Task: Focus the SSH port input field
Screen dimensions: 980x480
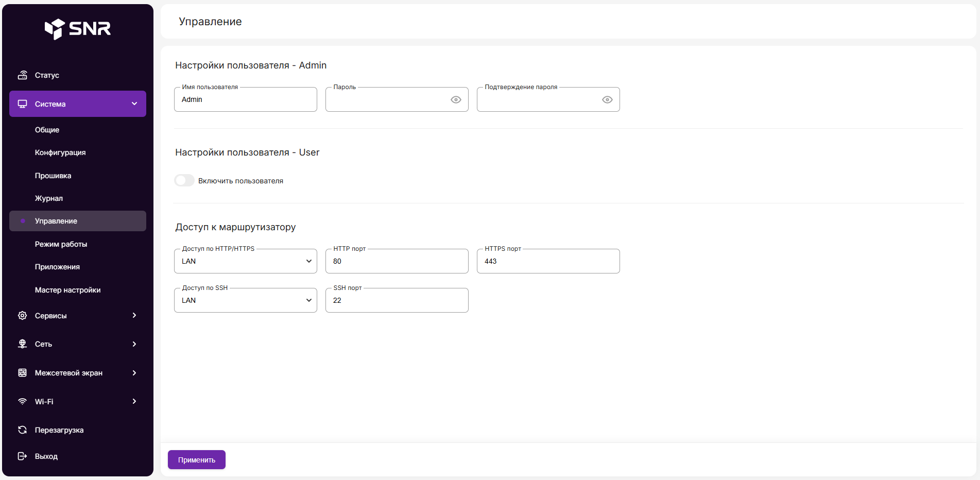Action: point(397,301)
